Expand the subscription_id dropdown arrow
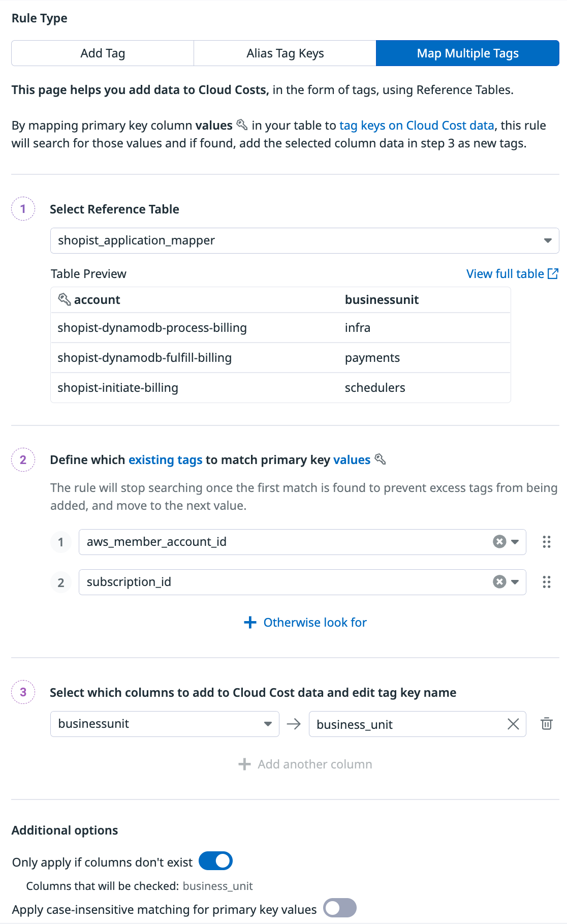 pos(515,582)
